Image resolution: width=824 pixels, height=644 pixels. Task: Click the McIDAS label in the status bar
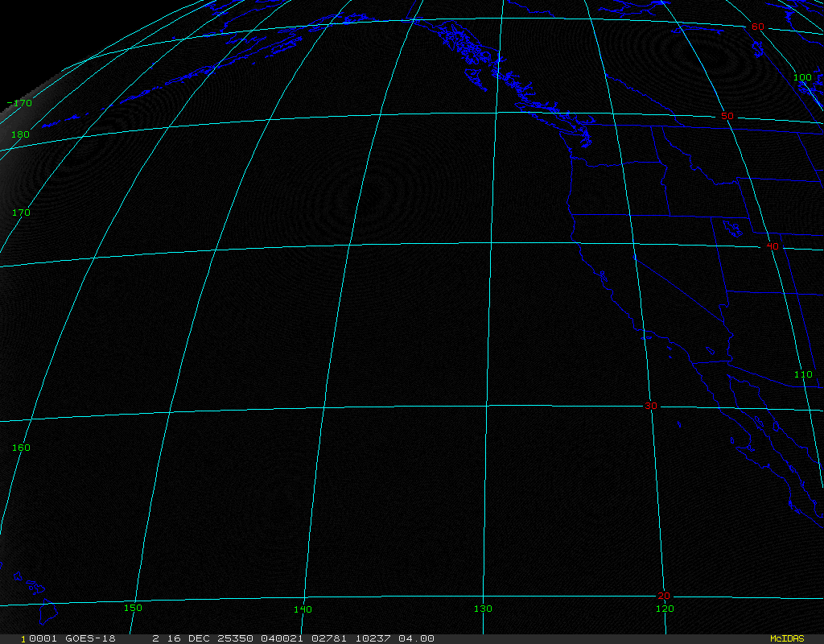tap(786, 638)
